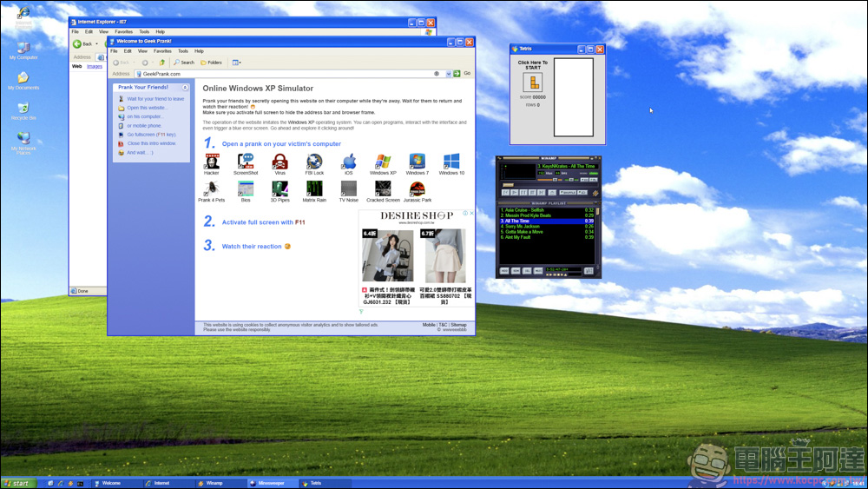Open the 3D Pipes icon
This screenshot has height=489, width=868.
point(279,192)
